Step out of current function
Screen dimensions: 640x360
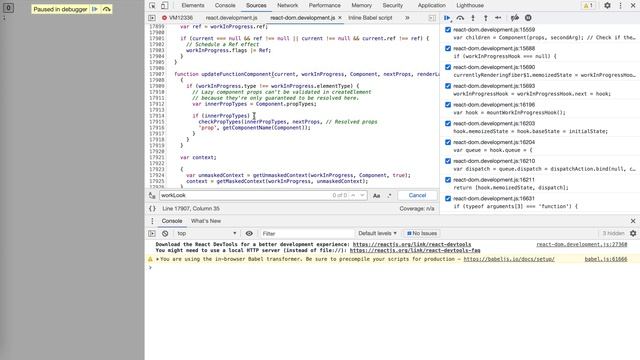pyautogui.click(x=485, y=18)
